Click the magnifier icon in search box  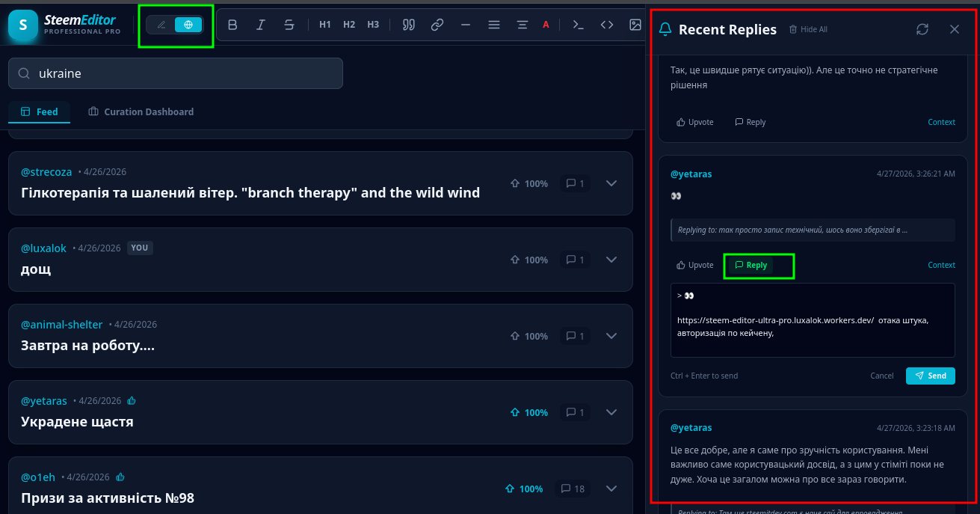[24, 73]
